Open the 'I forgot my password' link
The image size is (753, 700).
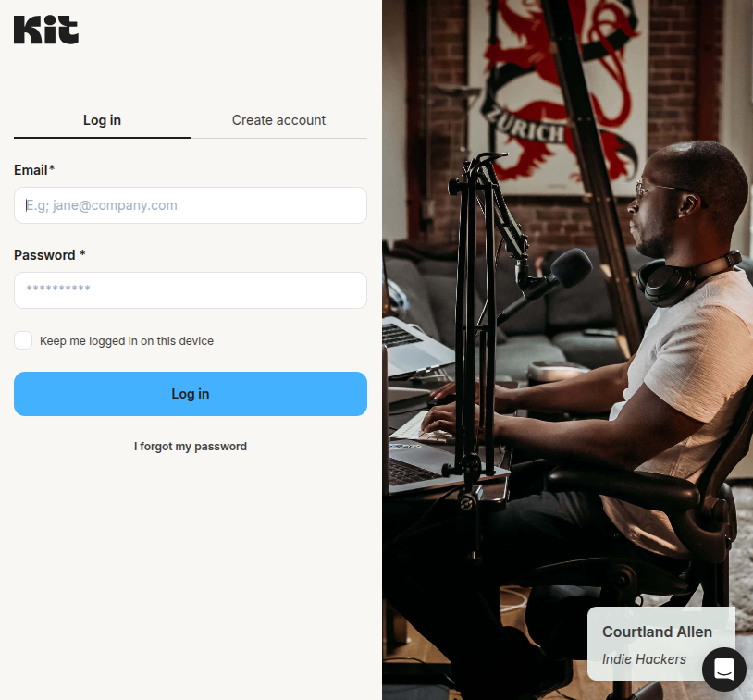(191, 447)
